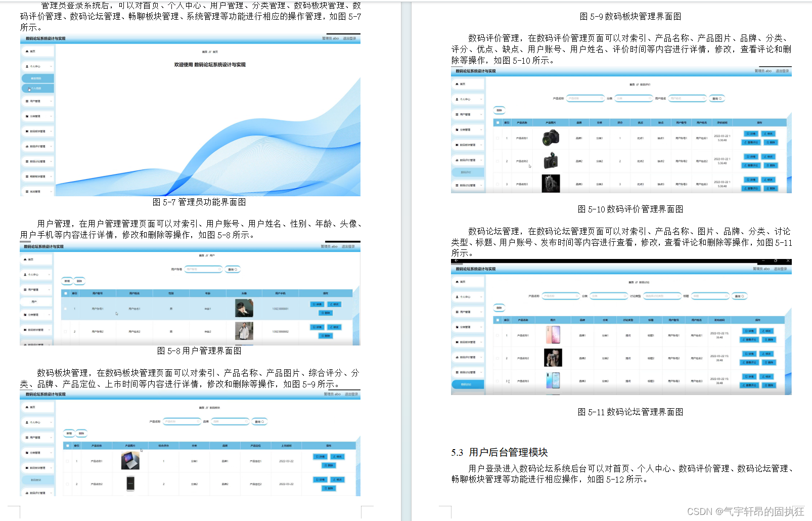Click 退出登录 logout link in Figure 5-7 header
812x521 pixels.
pos(349,38)
